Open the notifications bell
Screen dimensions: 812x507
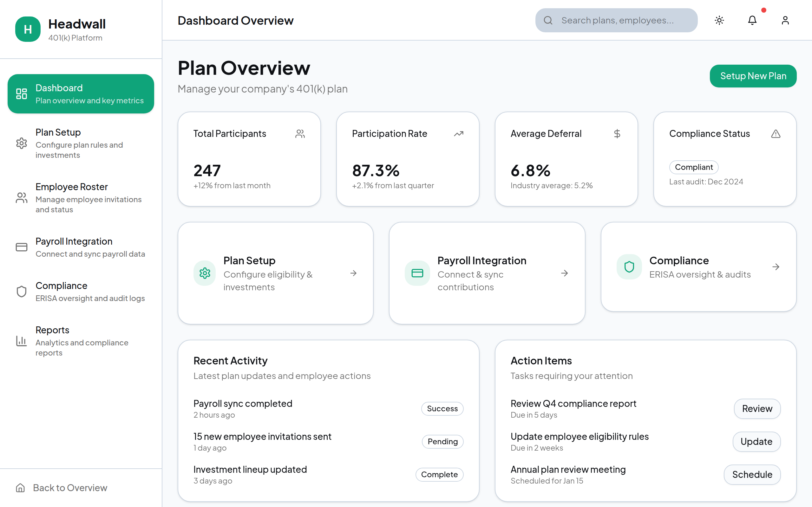pyautogui.click(x=752, y=21)
